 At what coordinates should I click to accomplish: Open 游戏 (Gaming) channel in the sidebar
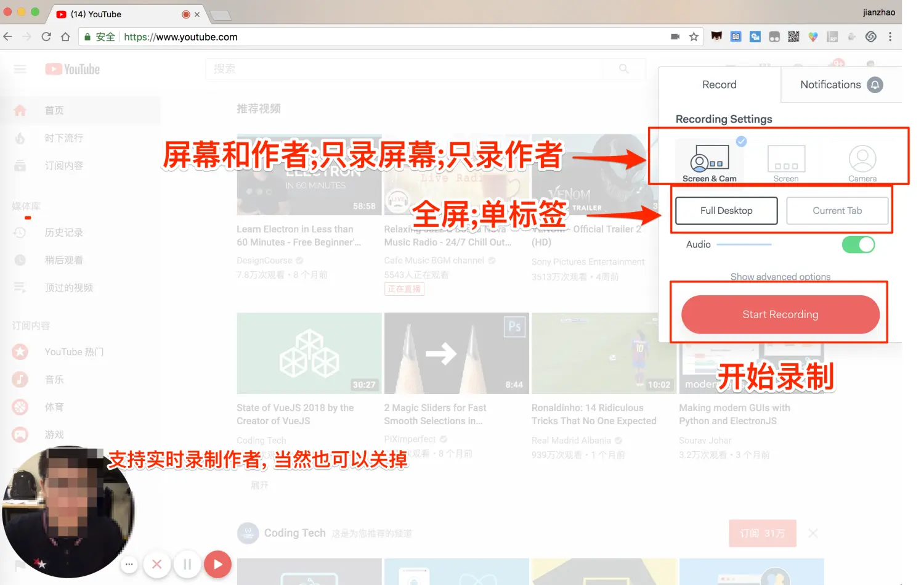click(54, 435)
